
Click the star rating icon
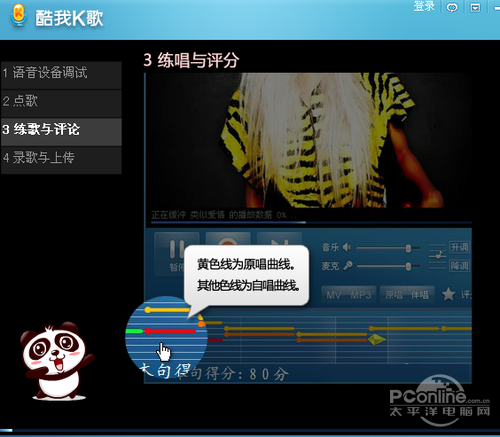tap(448, 294)
